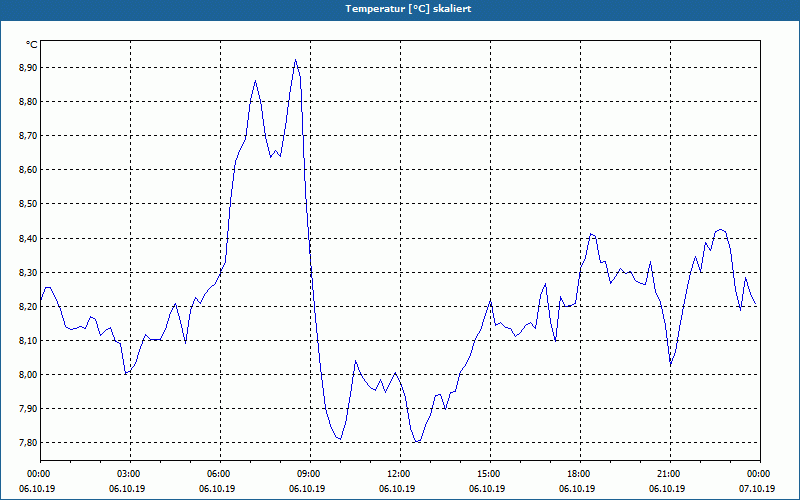800x500 pixels.
Task: Click the '8,10' y-axis value
Action: 28,341
